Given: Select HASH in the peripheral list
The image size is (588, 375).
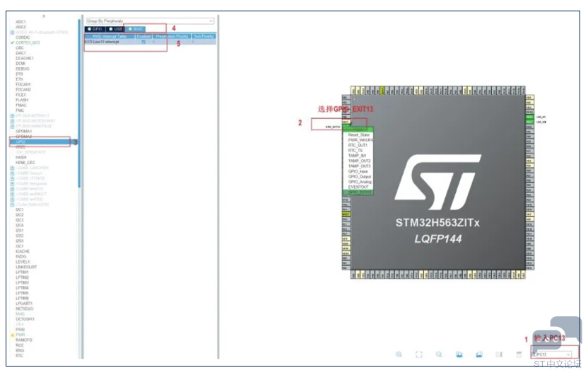Looking at the screenshot, I should click(20, 157).
